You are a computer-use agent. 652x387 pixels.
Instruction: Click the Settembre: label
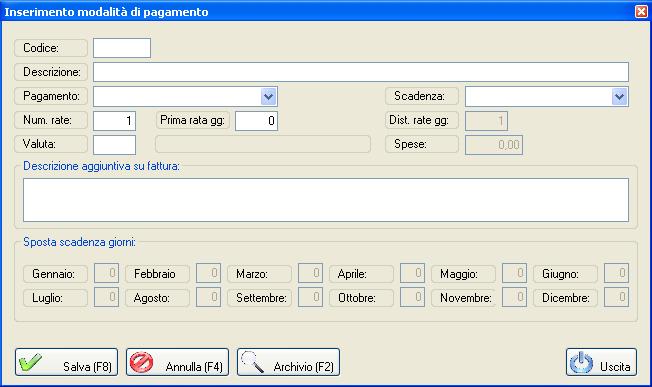coord(262,298)
